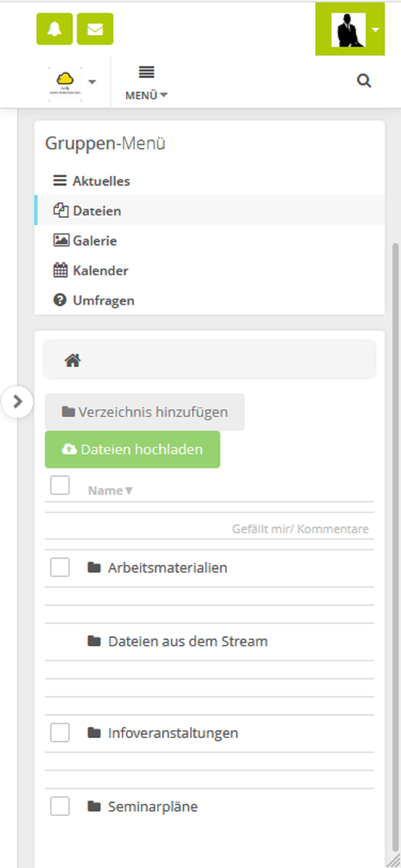Screen dimensions: 401x868
Task: Click the Gruppen-Menü heading
Action: coord(105,143)
